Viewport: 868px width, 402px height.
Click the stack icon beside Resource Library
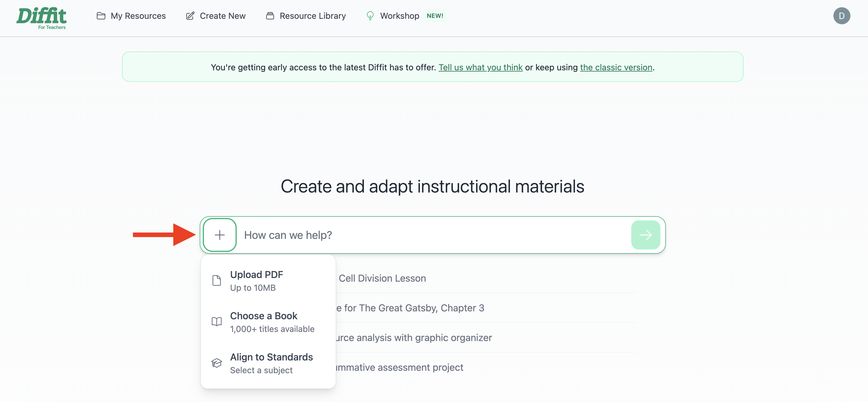point(270,16)
